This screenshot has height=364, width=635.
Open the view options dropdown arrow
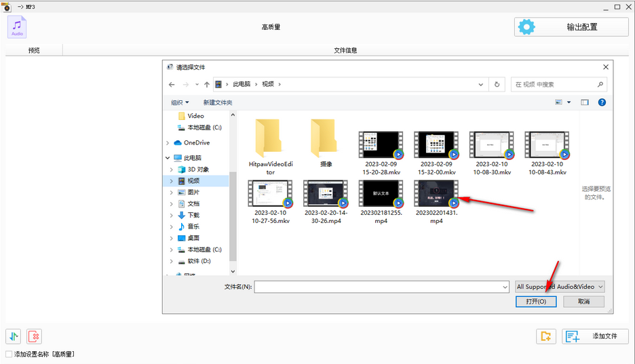pos(569,102)
